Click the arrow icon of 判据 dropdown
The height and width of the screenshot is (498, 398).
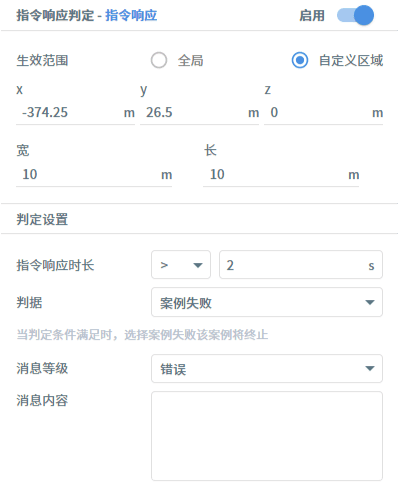pos(370,302)
